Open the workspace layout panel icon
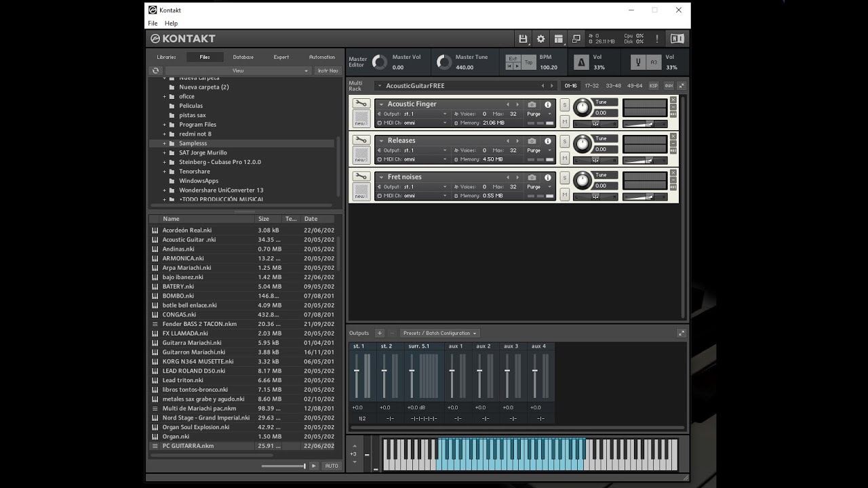868x488 pixels. 558,39
